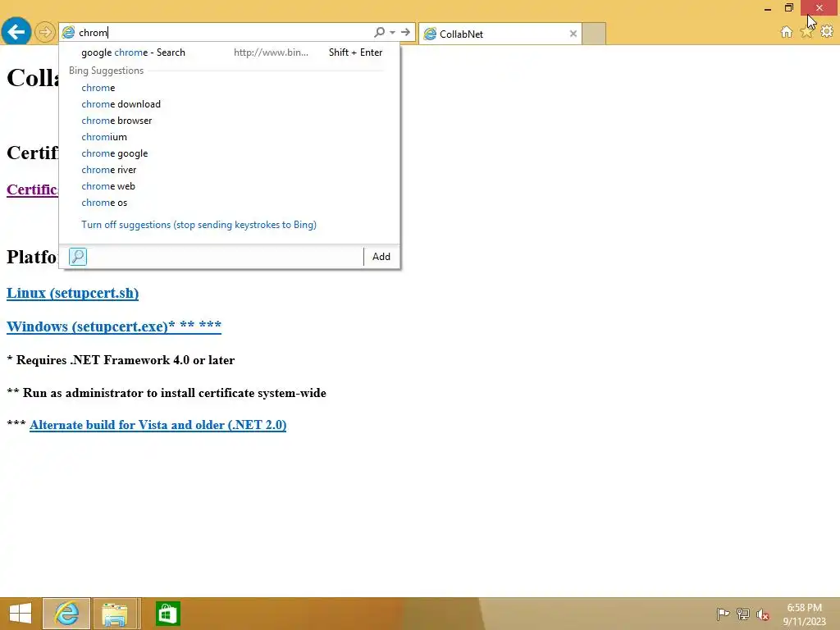Open Favorites star icon

point(806,32)
